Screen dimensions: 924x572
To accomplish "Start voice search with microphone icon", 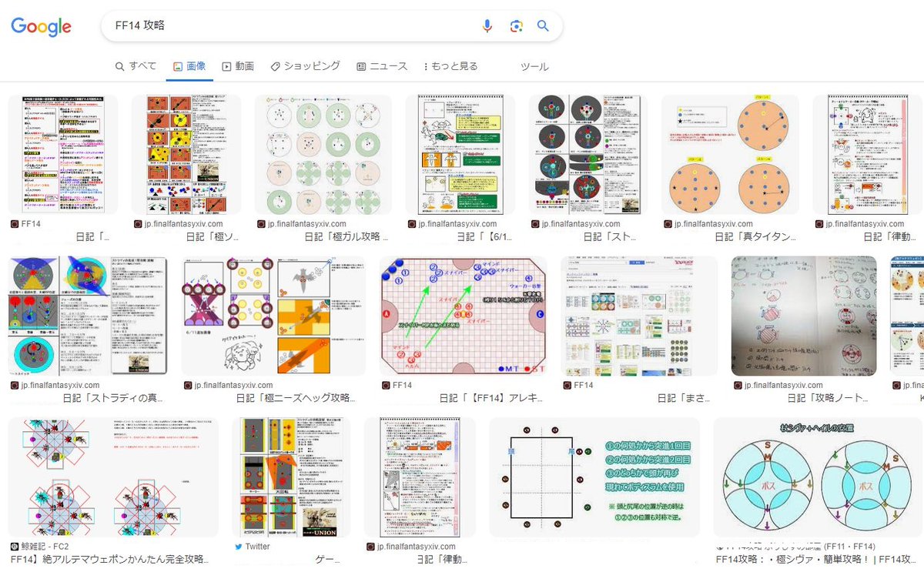I will (x=487, y=26).
